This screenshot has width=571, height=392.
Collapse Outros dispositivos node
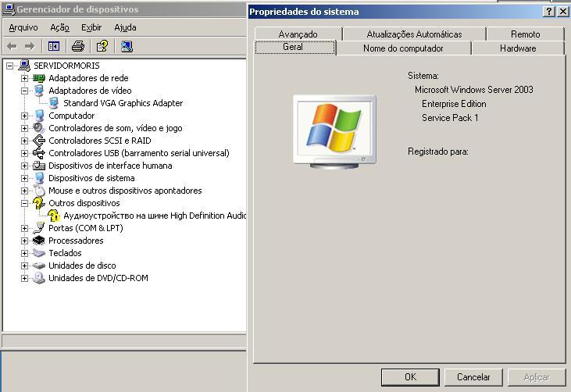click(24, 203)
